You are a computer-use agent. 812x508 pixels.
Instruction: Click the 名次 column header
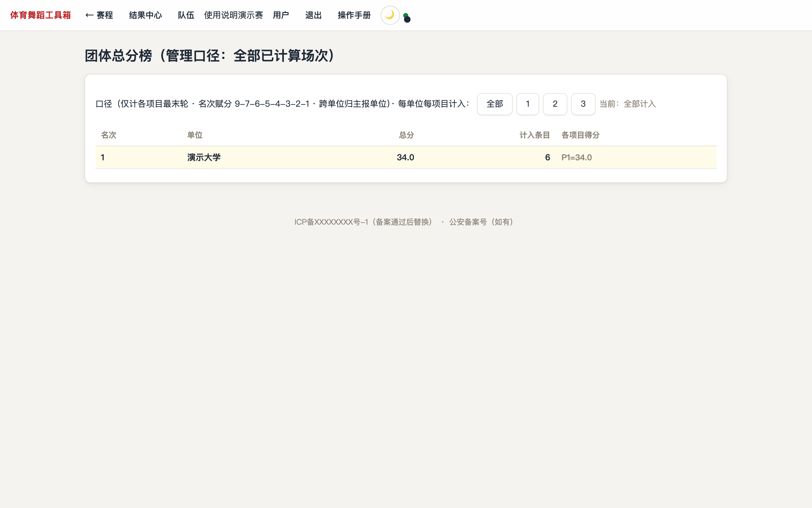click(109, 135)
